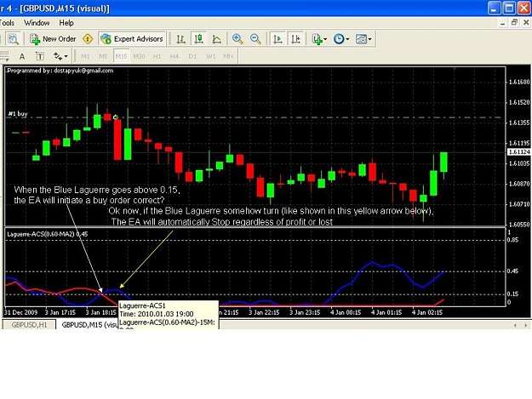This screenshot has height=399, width=532.
Task: Click the New Order button
Action: click(x=53, y=39)
